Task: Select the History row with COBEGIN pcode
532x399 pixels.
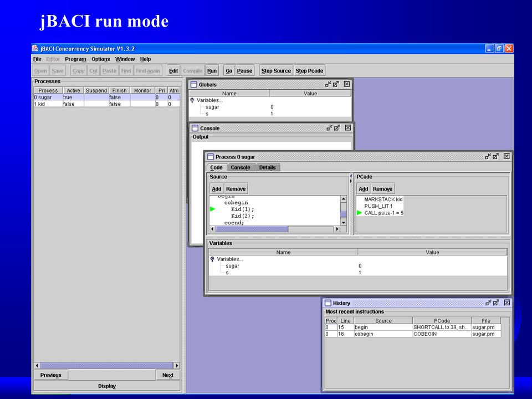Action: 412,334
